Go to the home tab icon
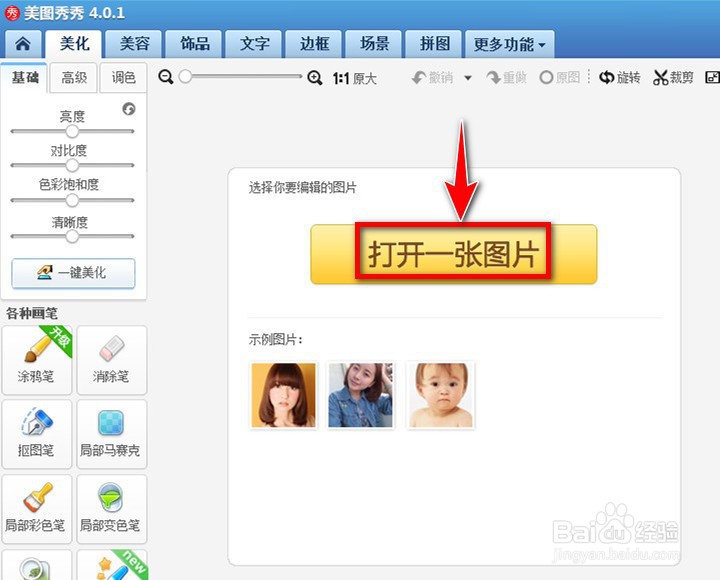The height and width of the screenshot is (580, 720). (23, 44)
